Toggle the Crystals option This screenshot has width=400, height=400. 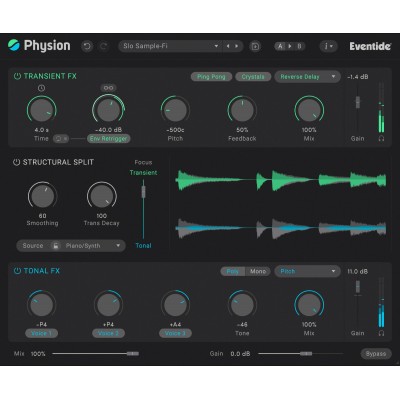click(253, 77)
